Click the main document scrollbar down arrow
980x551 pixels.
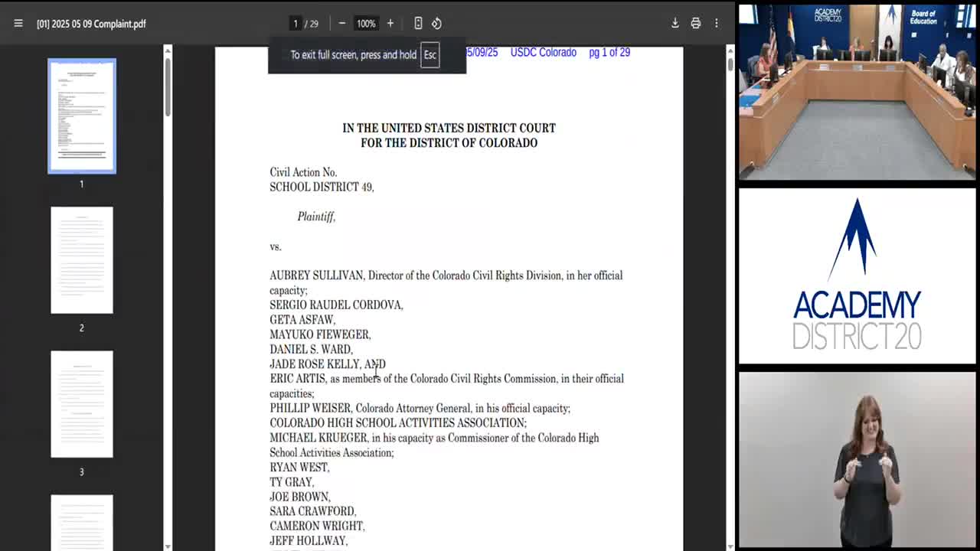tap(730, 546)
